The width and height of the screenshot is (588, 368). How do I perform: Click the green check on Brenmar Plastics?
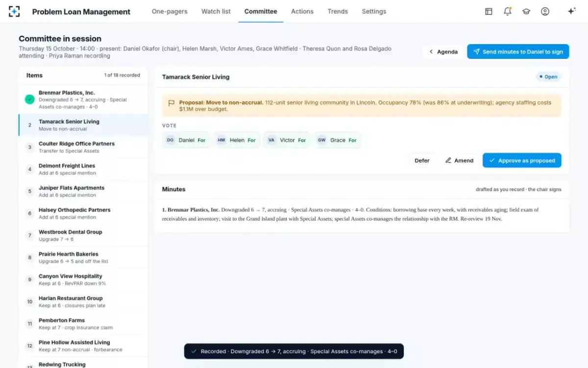29,100
